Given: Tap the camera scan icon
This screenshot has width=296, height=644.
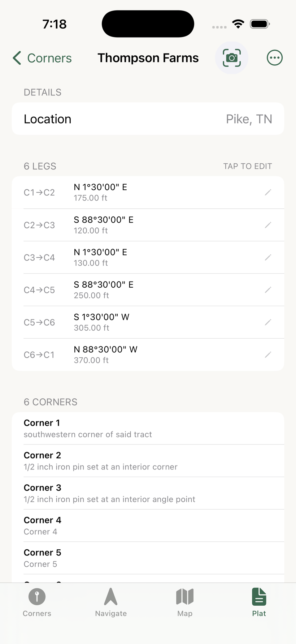Looking at the screenshot, I should [231, 58].
